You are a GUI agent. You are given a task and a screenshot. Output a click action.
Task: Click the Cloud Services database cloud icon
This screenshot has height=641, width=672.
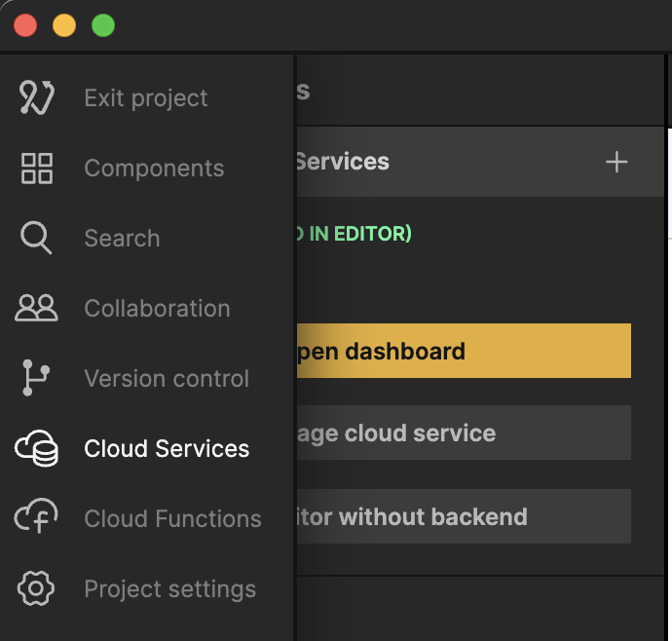click(x=36, y=449)
